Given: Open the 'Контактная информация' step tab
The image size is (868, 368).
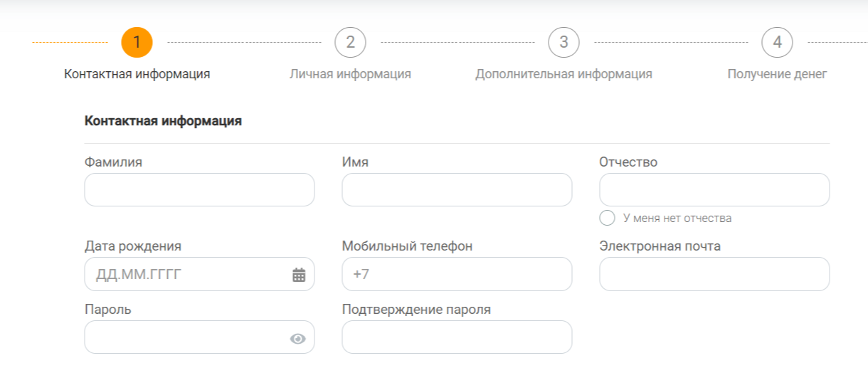Looking at the screenshot, I should [x=137, y=74].
